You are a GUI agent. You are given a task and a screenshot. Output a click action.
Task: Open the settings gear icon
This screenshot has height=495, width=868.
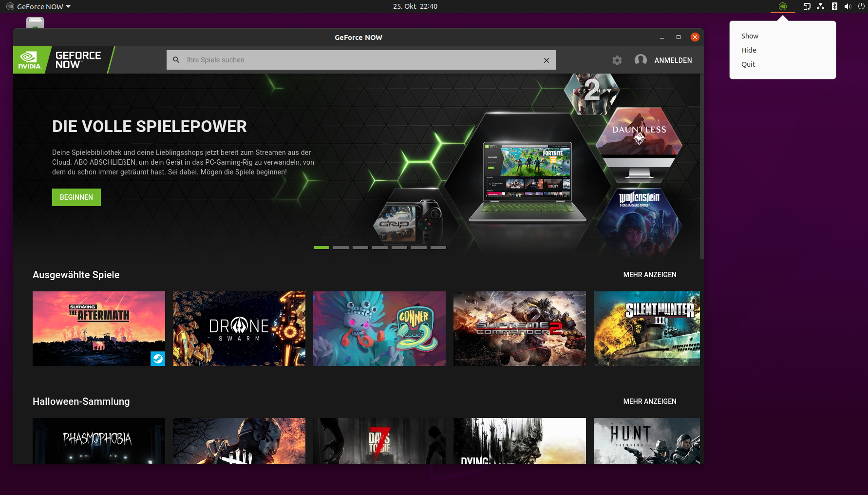(617, 60)
